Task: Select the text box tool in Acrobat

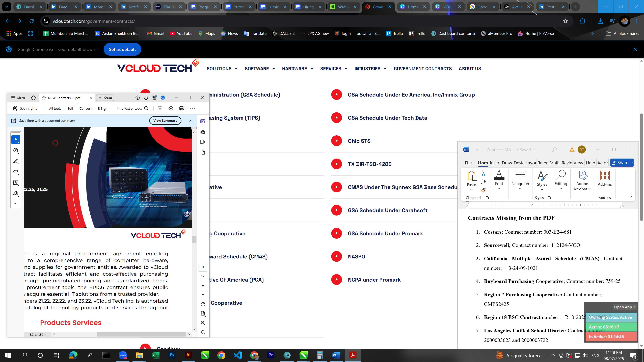Action: (x=16, y=183)
